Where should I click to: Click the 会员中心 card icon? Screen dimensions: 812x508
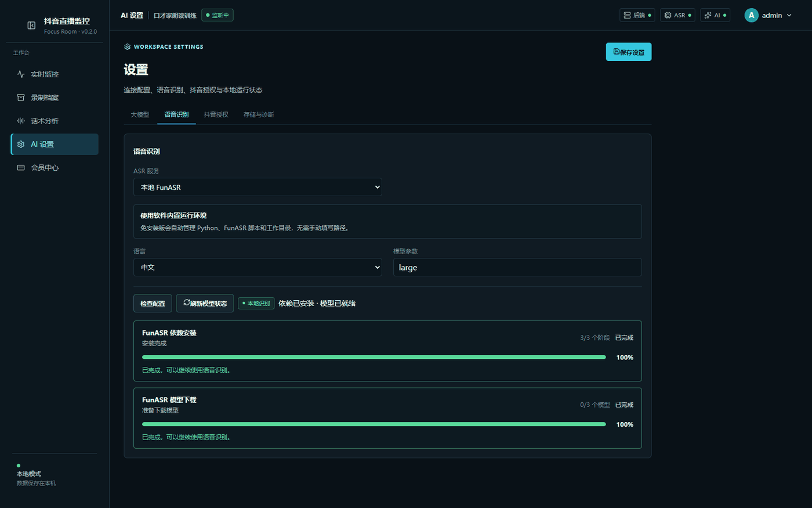21,168
